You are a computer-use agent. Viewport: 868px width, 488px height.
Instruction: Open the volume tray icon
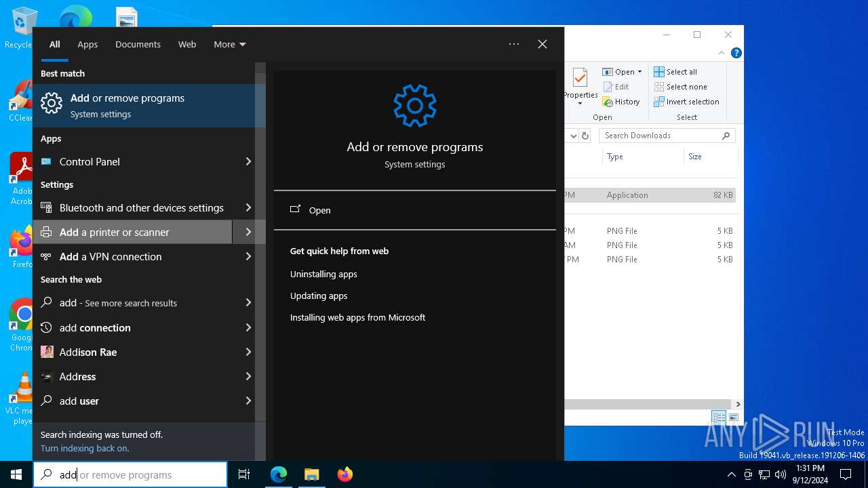click(781, 474)
